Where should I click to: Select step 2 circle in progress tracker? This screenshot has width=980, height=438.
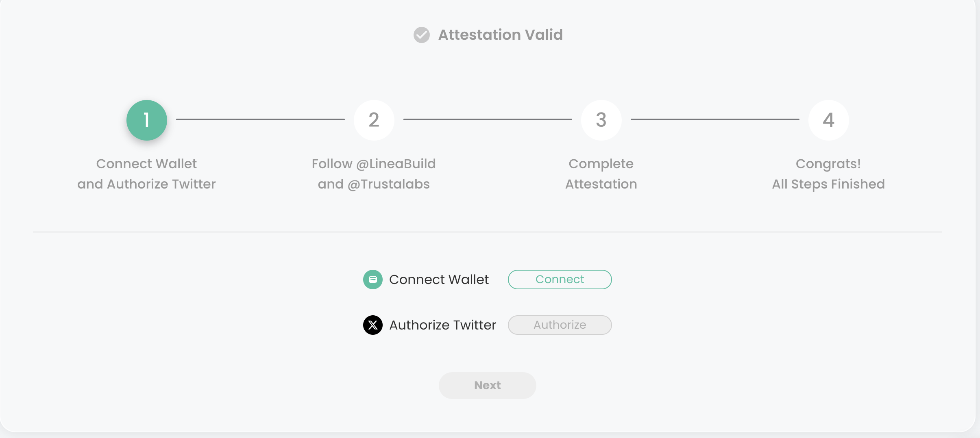[374, 120]
